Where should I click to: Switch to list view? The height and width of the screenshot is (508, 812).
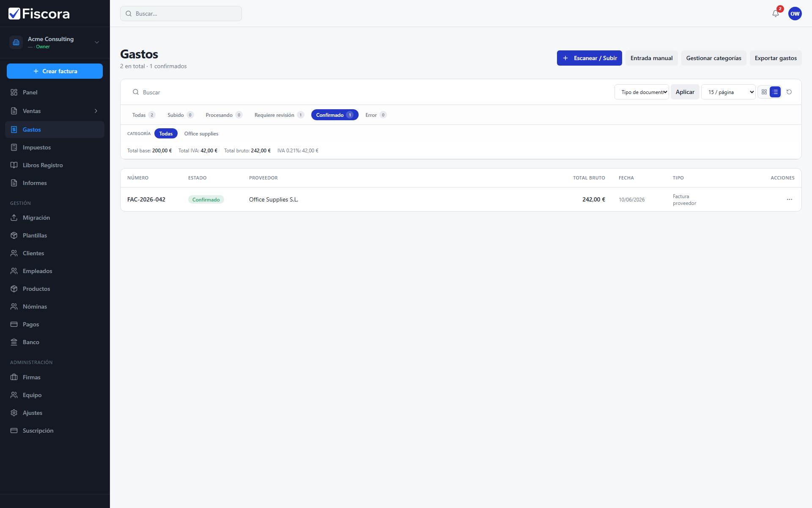click(x=775, y=92)
